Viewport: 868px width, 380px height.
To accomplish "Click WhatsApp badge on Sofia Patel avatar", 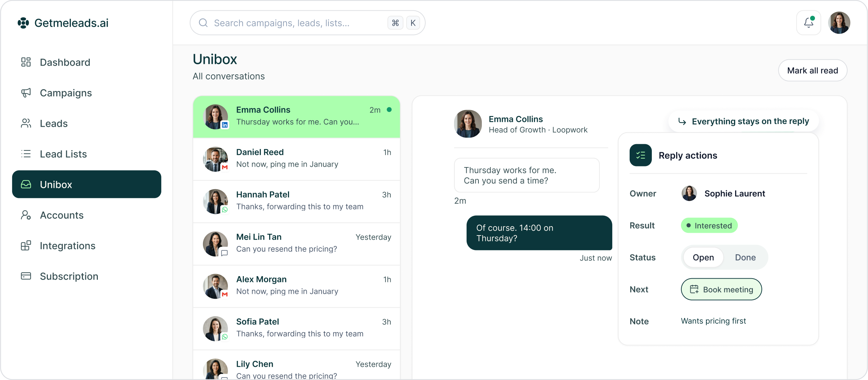I will 225,337.
